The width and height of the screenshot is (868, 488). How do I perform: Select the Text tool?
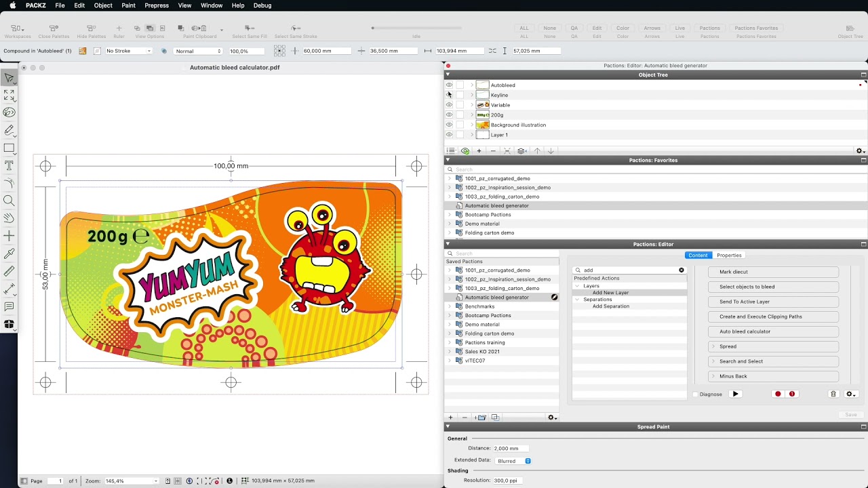[x=9, y=165]
